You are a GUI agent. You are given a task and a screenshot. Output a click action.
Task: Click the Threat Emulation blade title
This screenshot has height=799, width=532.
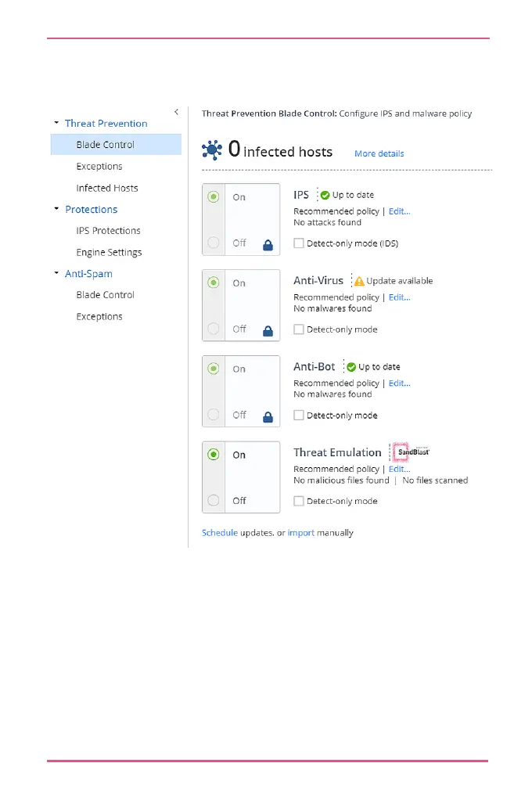tap(337, 452)
